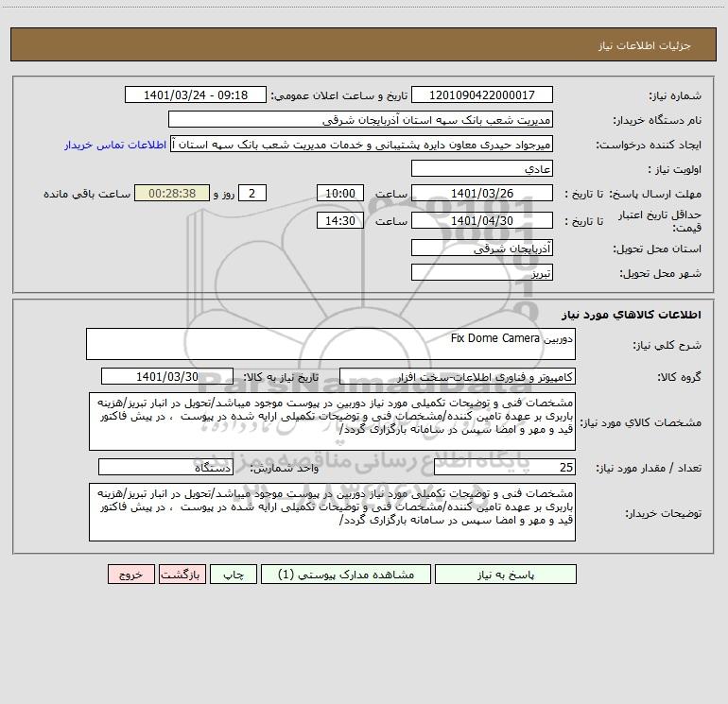Click response deadline time 10:00
This screenshot has height=704, width=728.
coord(339,193)
